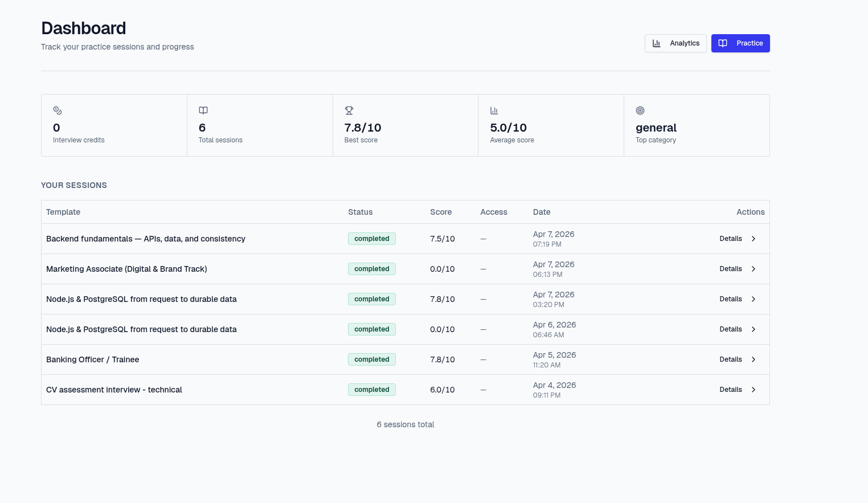Click the chart icon above Average score
The height and width of the screenshot is (503, 868).
click(494, 111)
